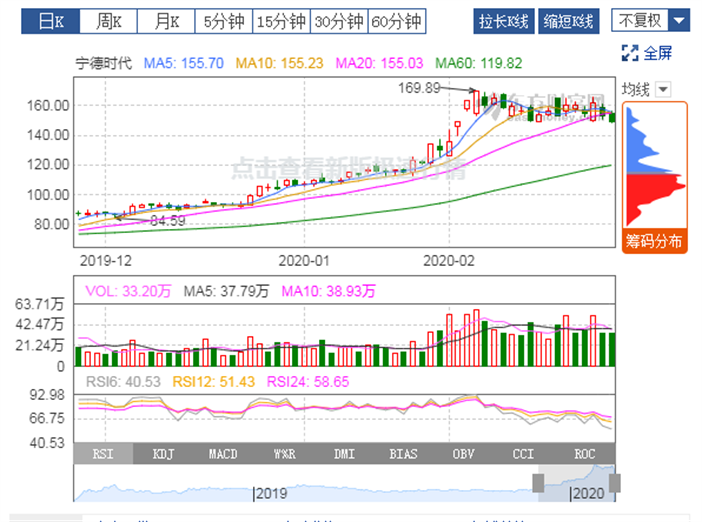The image size is (702, 522).
Task: Click the 宁德时代 stock name label
Action: pos(103,63)
